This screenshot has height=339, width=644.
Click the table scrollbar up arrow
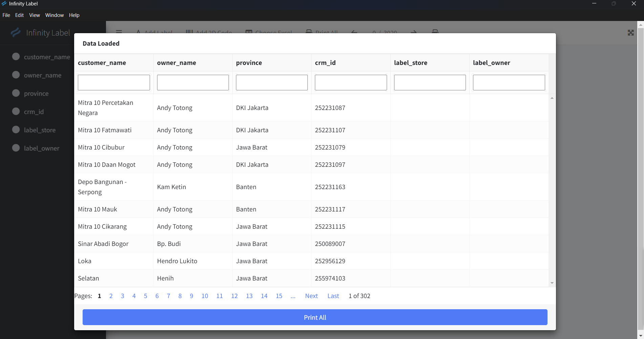(552, 98)
